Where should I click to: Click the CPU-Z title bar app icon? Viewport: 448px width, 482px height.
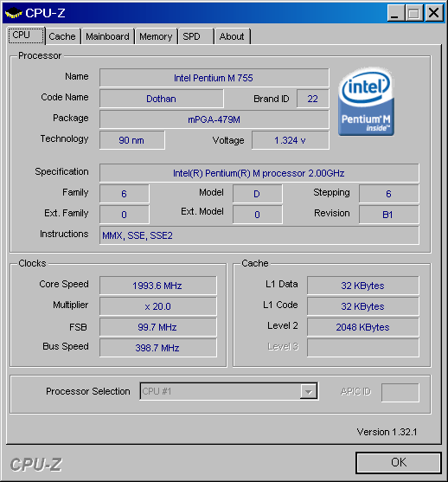(x=14, y=13)
